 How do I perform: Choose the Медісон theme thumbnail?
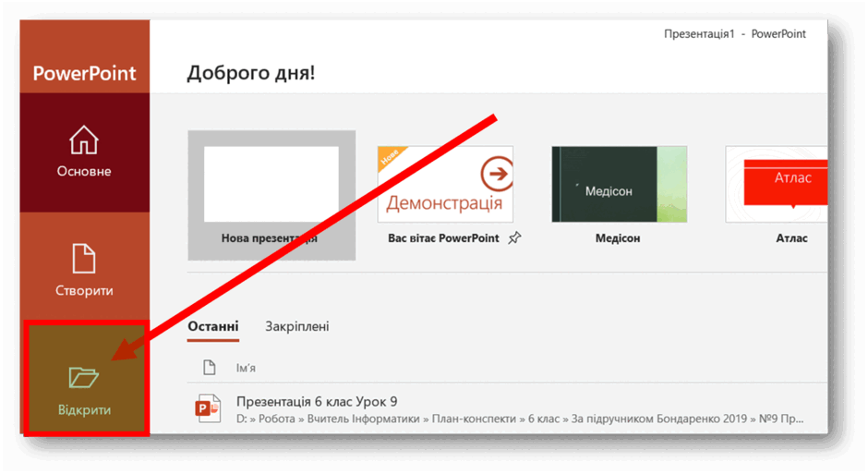tap(619, 185)
